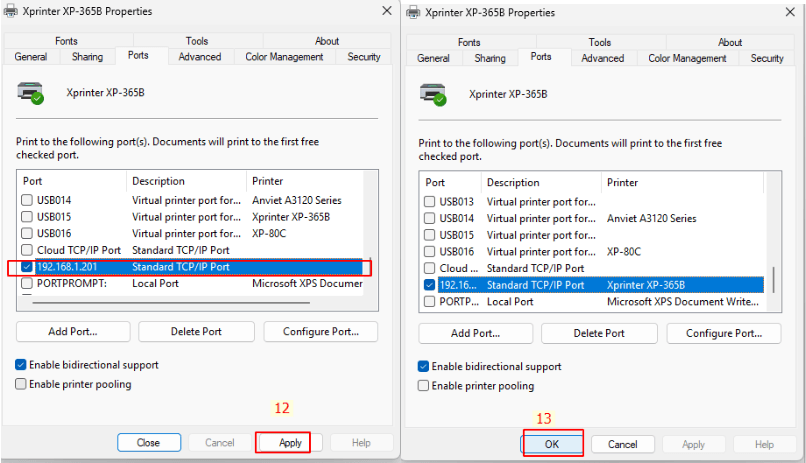The width and height of the screenshot is (806, 463).
Task: Click Delete Port in the left dialog
Action: pyautogui.click(x=196, y=331)
